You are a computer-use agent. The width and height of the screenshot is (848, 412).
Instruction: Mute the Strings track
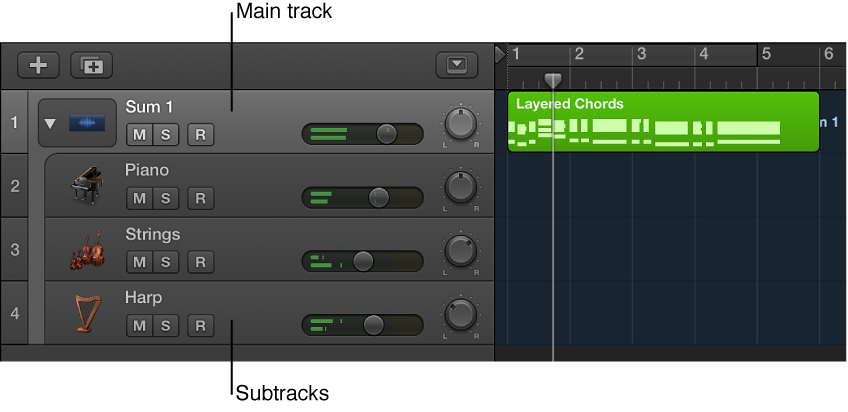[140, 263]
